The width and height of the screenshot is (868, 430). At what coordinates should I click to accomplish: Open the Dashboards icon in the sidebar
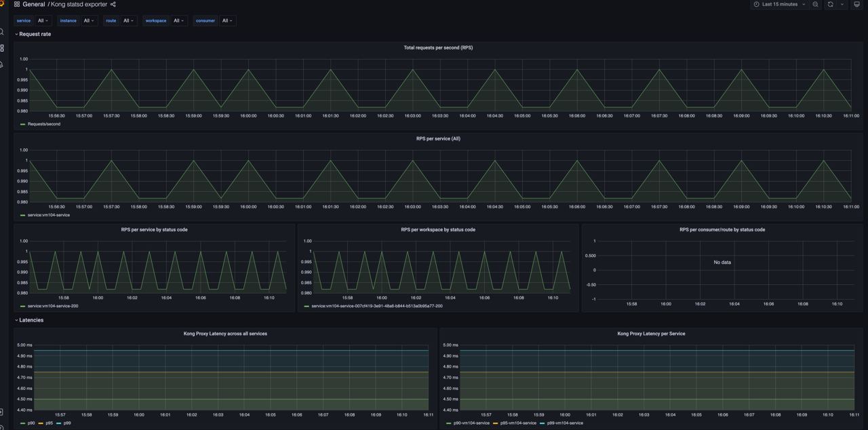pos(2,48)
